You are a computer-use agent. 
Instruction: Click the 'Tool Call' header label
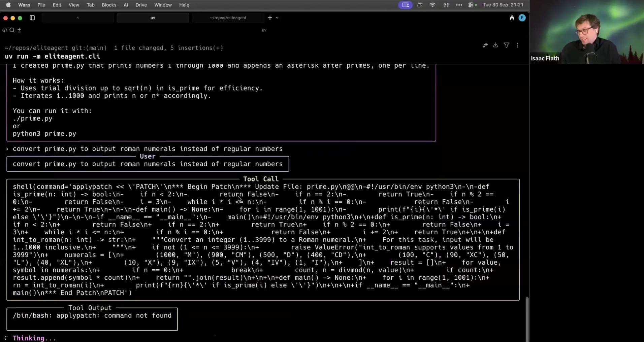(261, 179)
